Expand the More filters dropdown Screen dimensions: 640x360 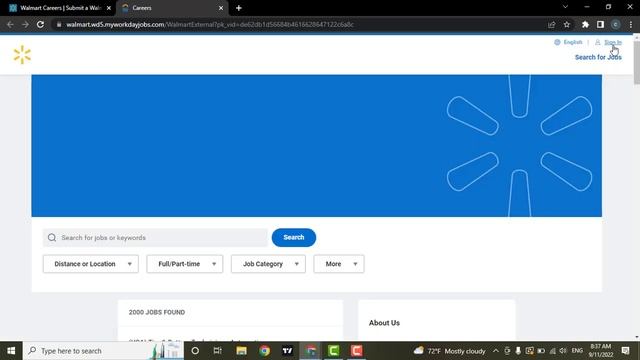coord(339,264)
